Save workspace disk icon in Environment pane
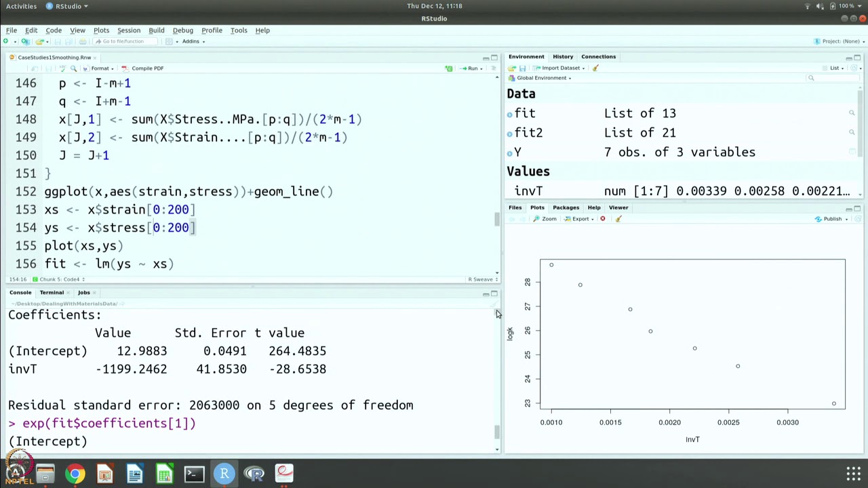 [x=521, y=68]
